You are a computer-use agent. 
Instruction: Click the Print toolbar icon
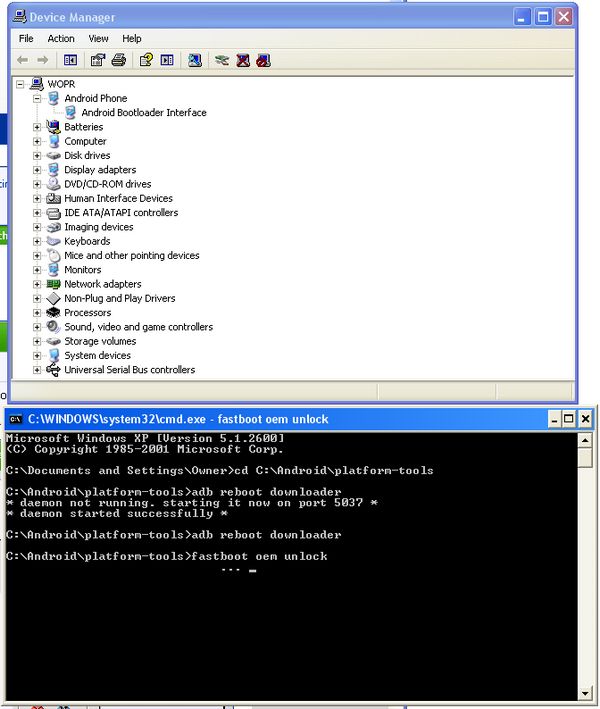(x=118, y=60)
